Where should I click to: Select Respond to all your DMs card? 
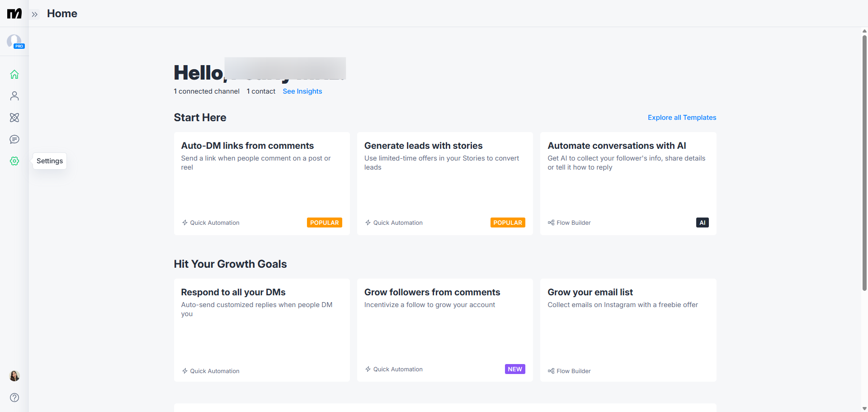(262, 330)
